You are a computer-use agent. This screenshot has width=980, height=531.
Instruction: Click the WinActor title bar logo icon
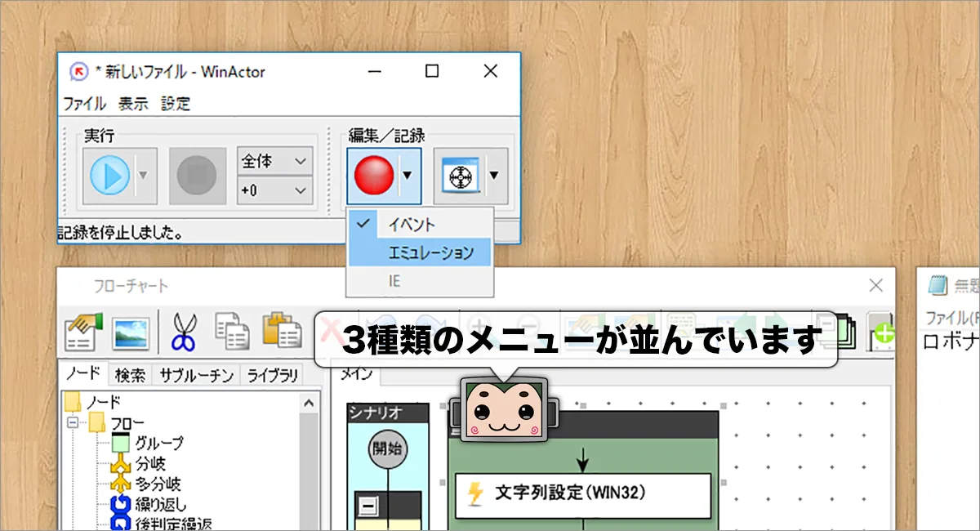coord(78,72)
